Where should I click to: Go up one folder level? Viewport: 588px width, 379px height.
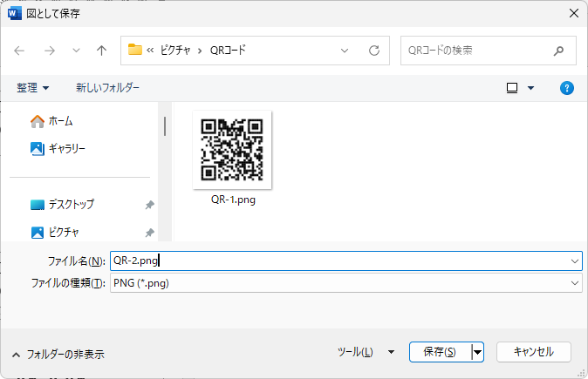point(101,51)
